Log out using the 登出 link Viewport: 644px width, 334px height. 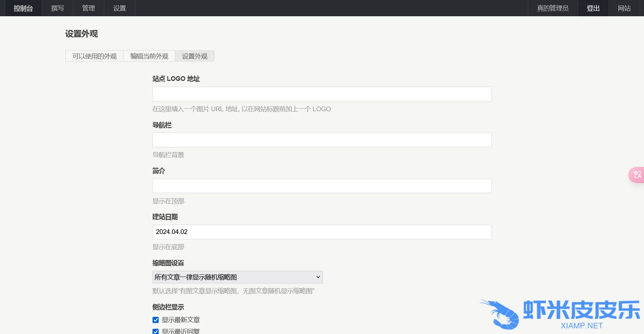click(x=593, y=8)
